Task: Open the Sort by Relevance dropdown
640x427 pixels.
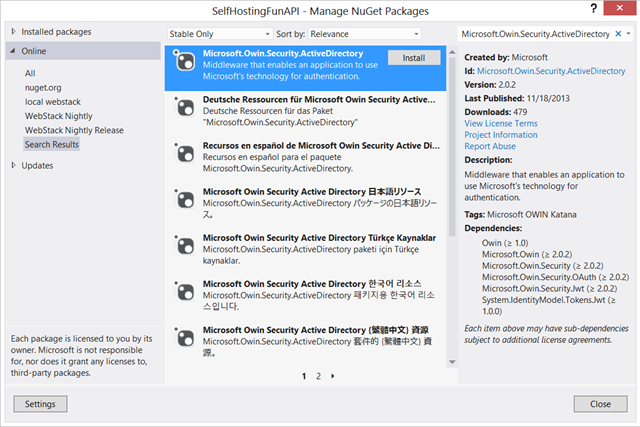Action: pyautogui.click(x=364, y=34)
